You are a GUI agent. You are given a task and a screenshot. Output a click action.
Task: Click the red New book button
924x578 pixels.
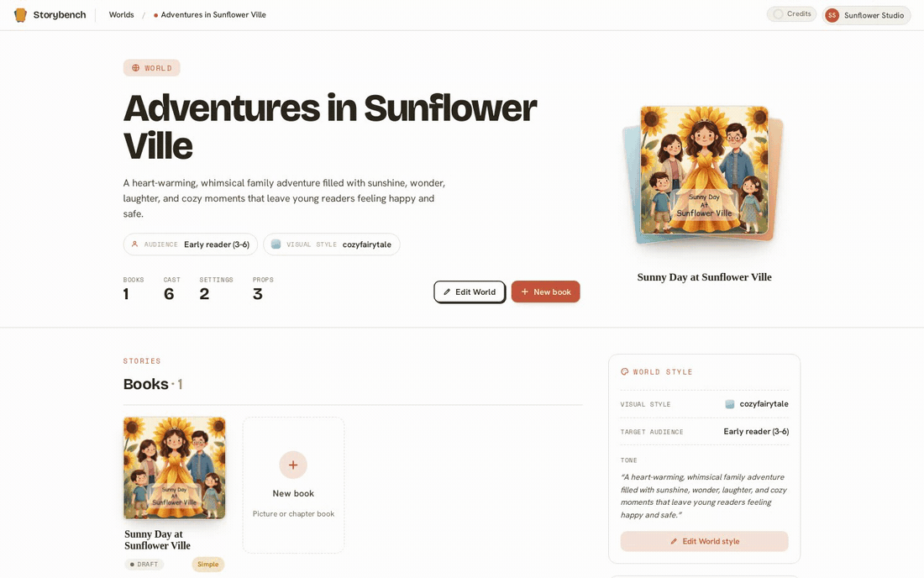pyautogui.click(x=546, y=292)
